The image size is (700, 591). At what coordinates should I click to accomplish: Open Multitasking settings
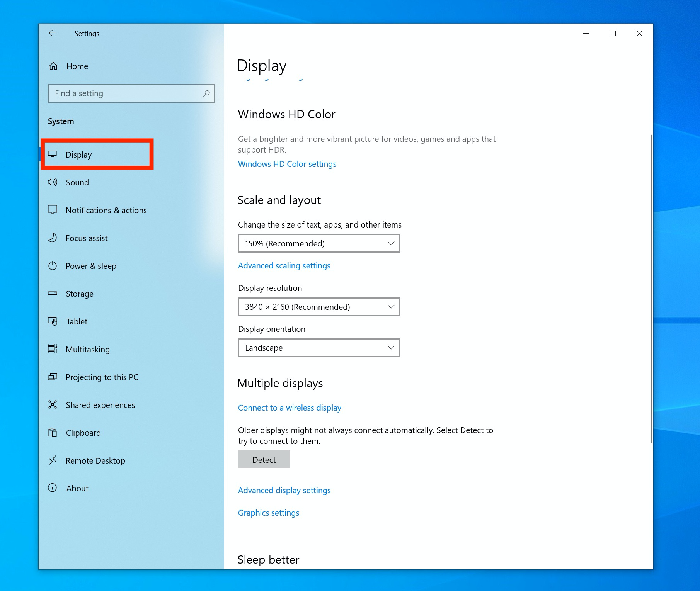pyautogui.click(x=131, y=349)
